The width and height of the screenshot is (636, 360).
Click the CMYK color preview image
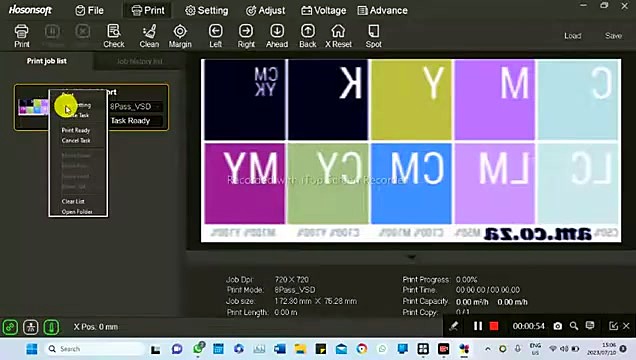[411, 150]
